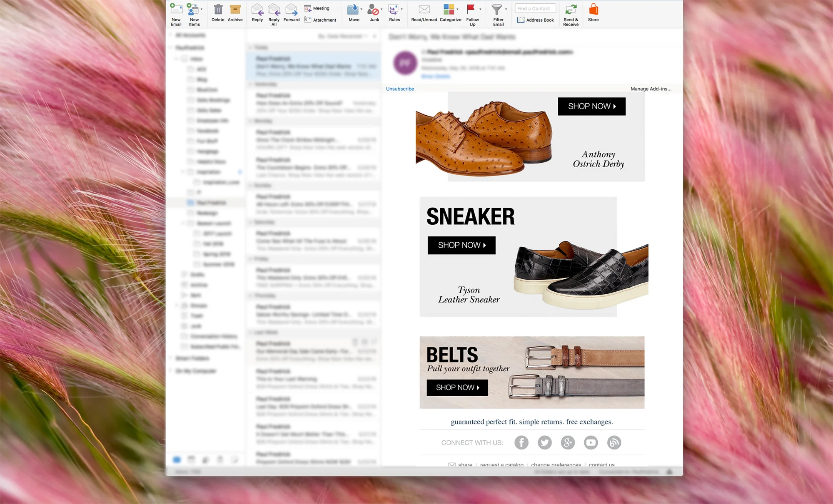833x504 pixels.
Task: Click Send & Receive
Action: (x=571, y=12)
